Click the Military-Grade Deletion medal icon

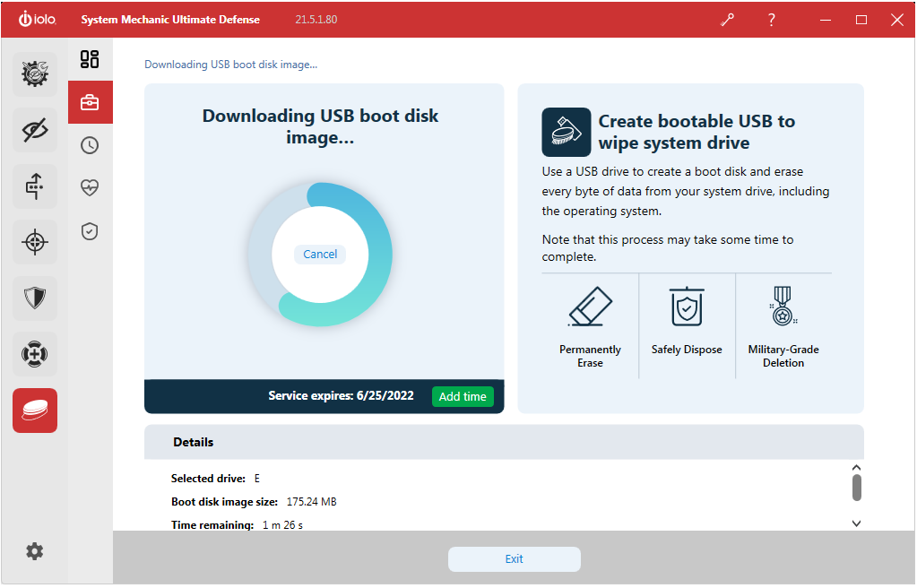[x=783, y=306]
